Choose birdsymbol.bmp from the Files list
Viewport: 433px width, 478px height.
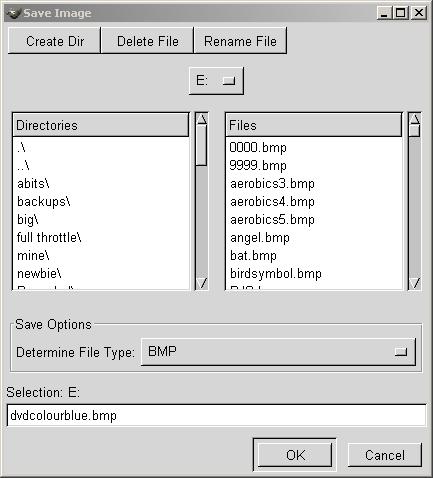pos(276,274)
